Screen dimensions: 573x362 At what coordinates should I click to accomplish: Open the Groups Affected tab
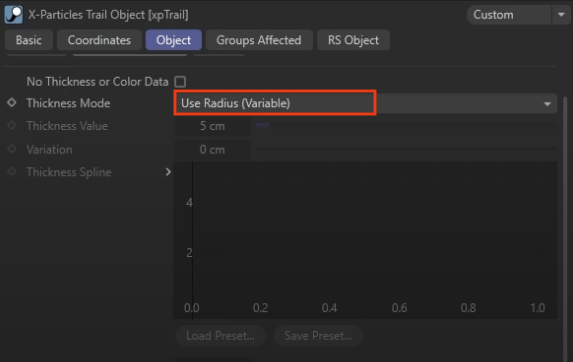click(259, 40)
